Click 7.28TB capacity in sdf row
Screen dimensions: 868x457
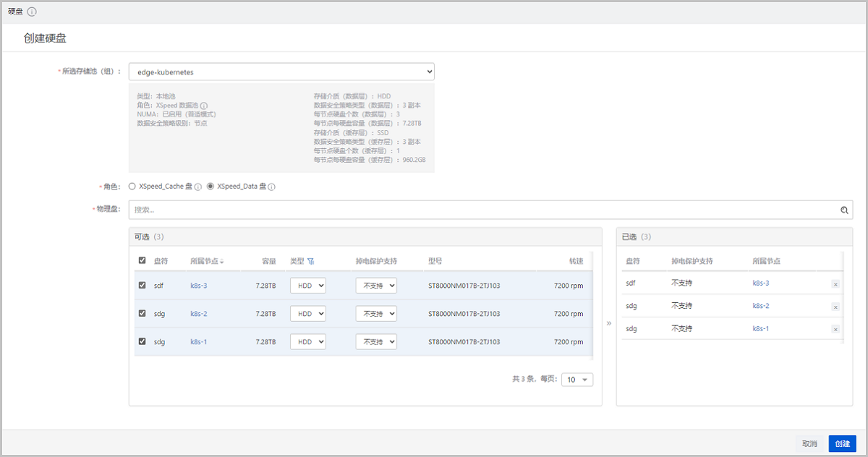(x=265, y=286)
